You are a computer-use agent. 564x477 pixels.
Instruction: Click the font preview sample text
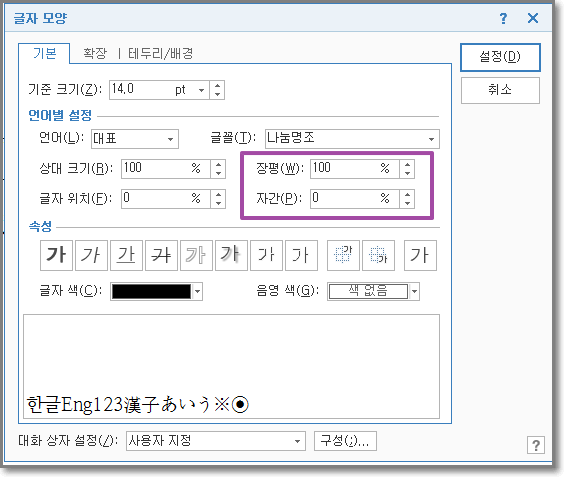click(137, 404)
